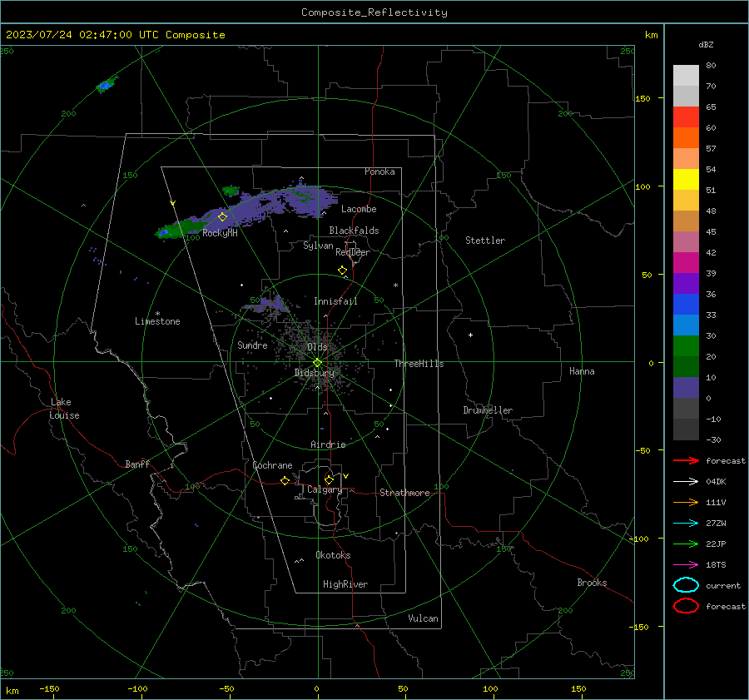The height and width of the screenshot is (700, 749).
Task: Select the purple 10 dBZ color swatch
Action: [686, 387]
